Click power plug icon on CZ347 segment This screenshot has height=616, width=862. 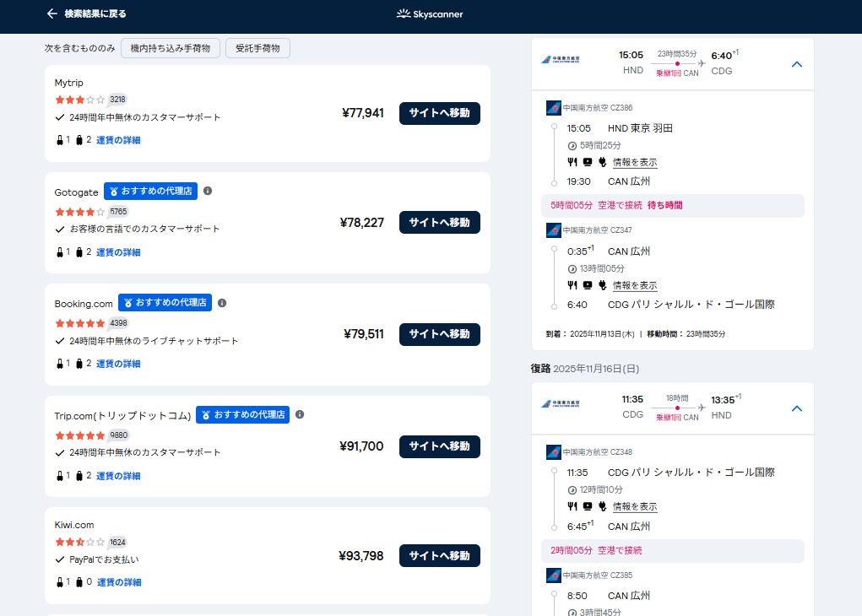603,285
